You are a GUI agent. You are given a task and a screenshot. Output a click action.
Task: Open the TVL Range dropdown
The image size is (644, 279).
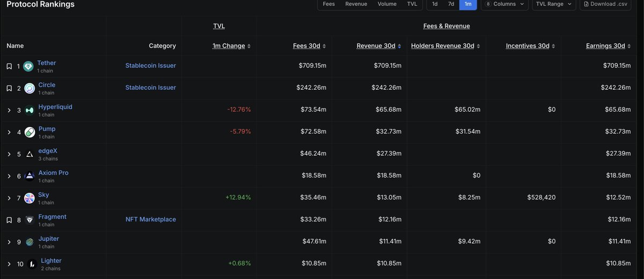click(554, 4)
